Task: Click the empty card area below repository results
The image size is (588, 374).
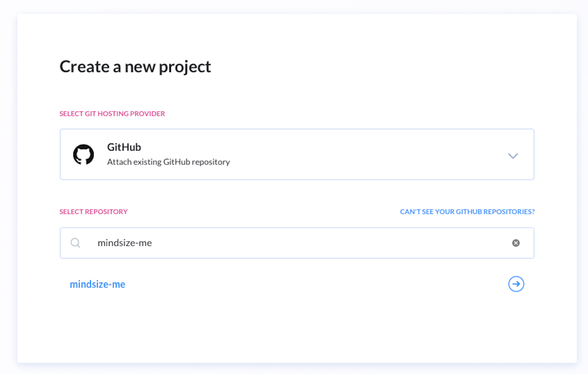Action: click(297, 330)
